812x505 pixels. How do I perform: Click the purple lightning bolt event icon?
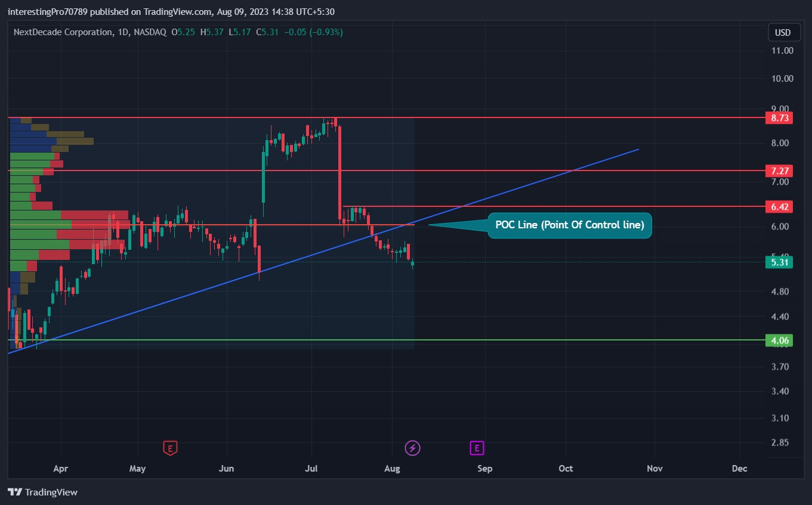(412, 448)
